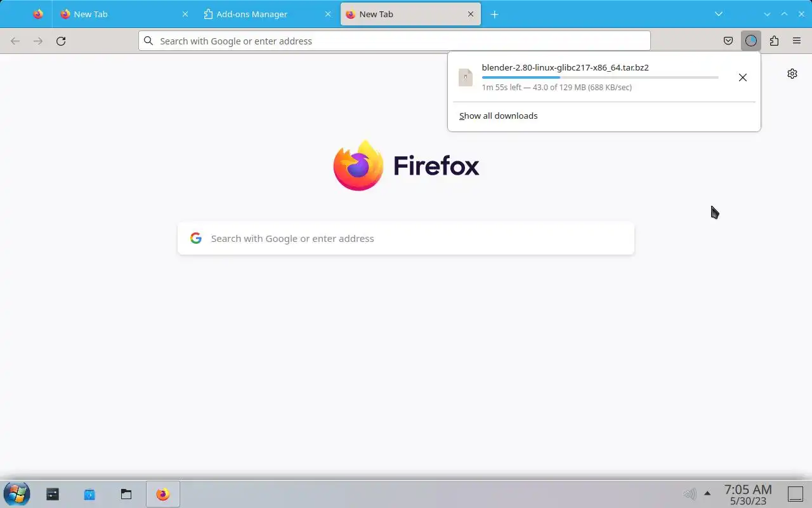Click the download progress bar
The height and width of the screenshot is (508, 812).
tap(600, 77)
